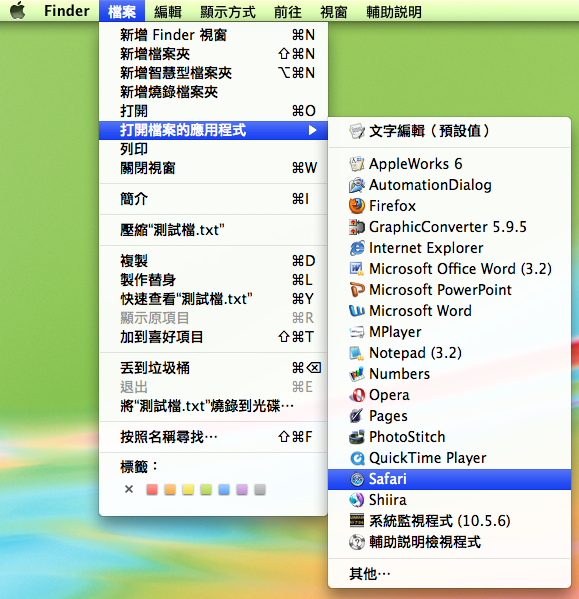Choose 加到喜好項目
The height and width of the screenshot is (599, 579).
pyautogui.click(x=213, y=337)
